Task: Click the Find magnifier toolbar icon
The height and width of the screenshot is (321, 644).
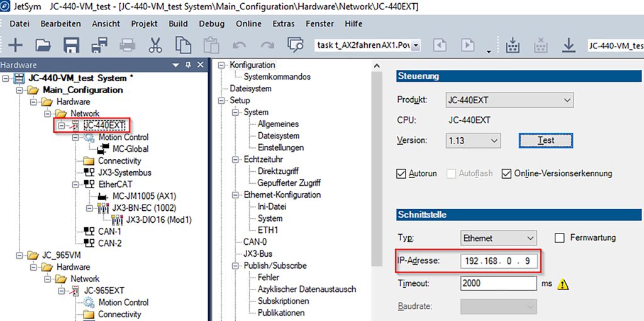Action: [x=295, y=45]
